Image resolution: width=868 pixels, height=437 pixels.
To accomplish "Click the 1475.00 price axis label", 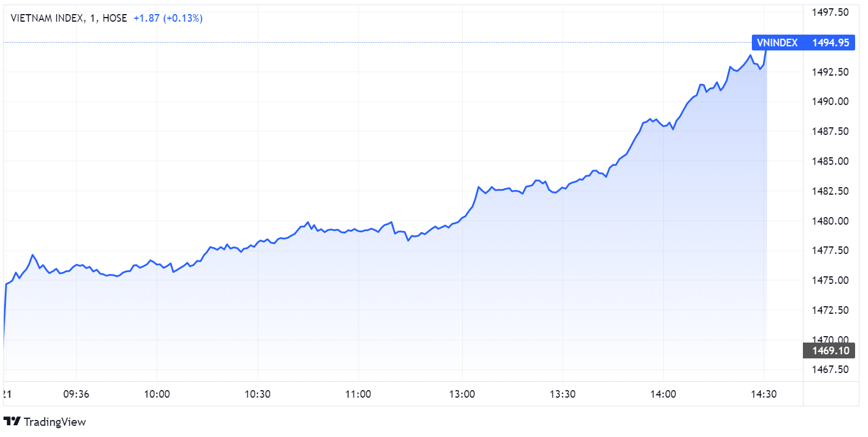I will pyautogui.click(x=830, y=280).
